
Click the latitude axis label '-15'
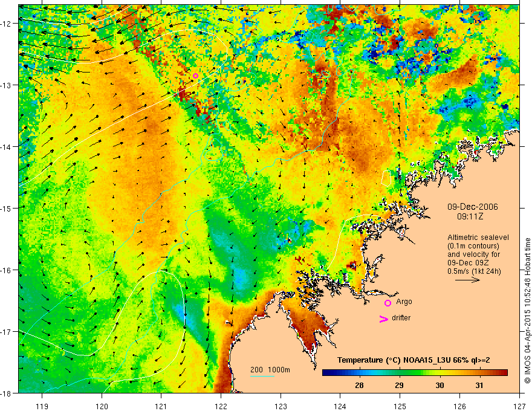(x=7, y=208)
